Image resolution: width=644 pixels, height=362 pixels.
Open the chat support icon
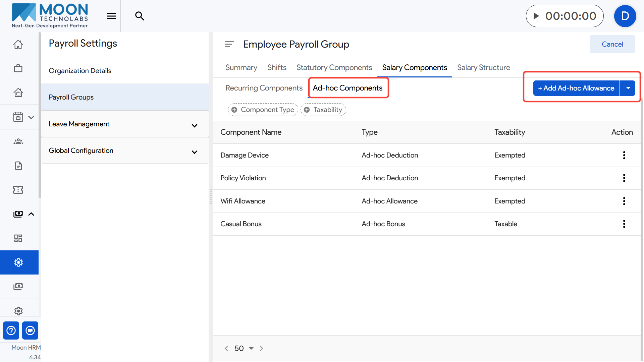(30, 330)
